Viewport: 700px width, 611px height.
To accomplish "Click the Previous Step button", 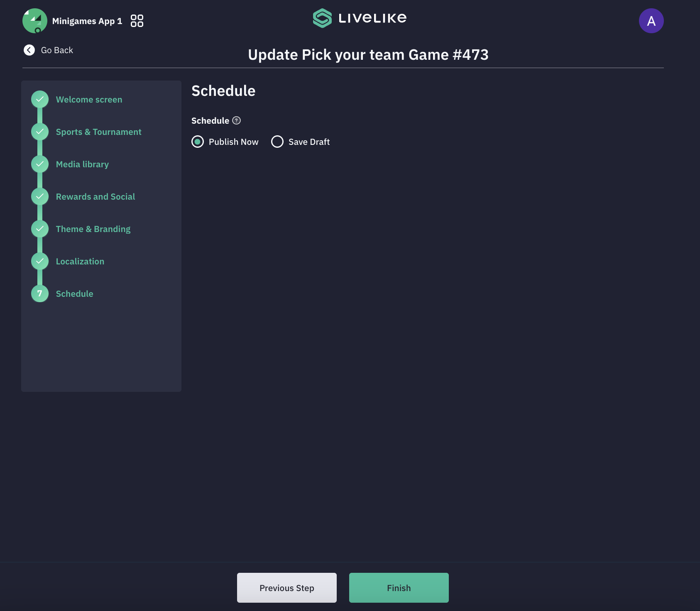I will click(x=287, y=588).
